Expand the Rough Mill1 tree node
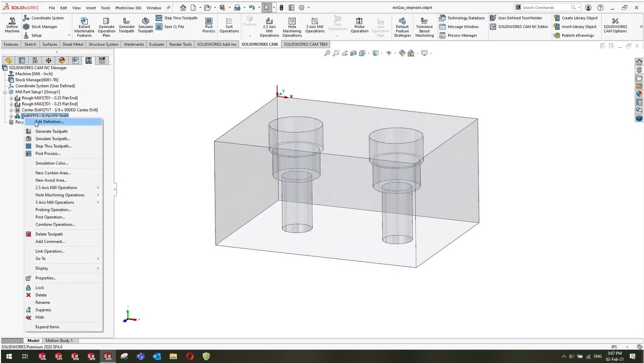Viewport: 644px width, 363px height. [x=11, y=98]
